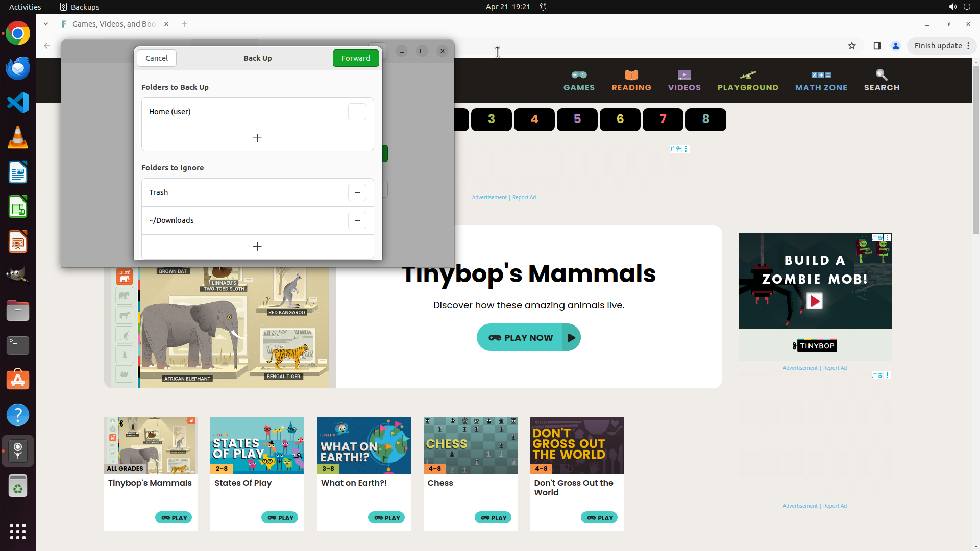Open ad options on zombie mob ad
This screenshot has height=551, width=980.
click(x=888, y=237)
